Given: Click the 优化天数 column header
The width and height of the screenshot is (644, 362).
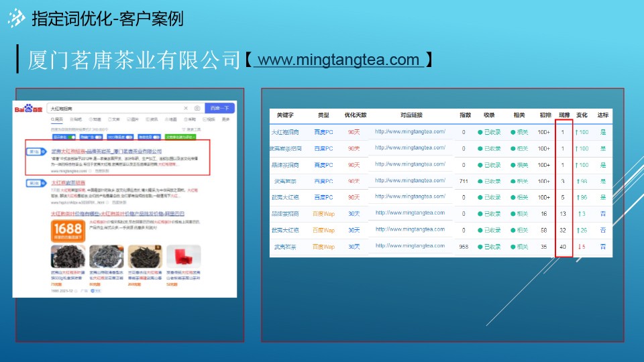Looking at the screenshot, I should pos(356,115).
